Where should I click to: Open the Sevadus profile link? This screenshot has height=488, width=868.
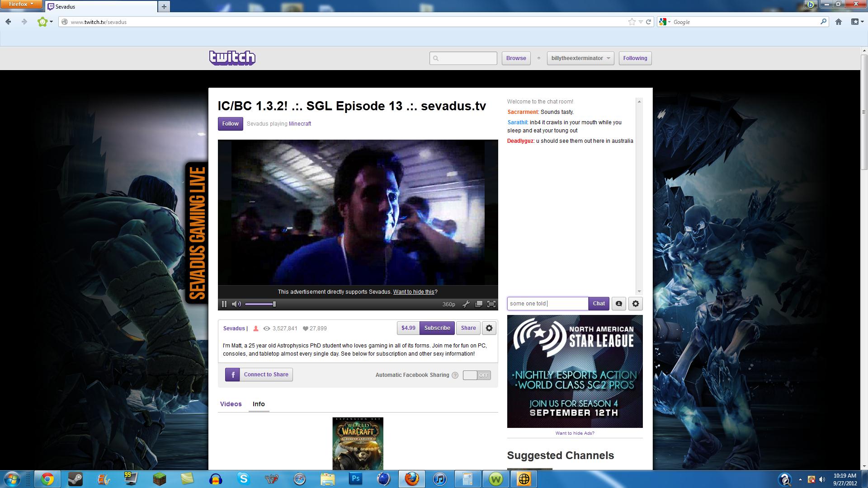[234, 328]
